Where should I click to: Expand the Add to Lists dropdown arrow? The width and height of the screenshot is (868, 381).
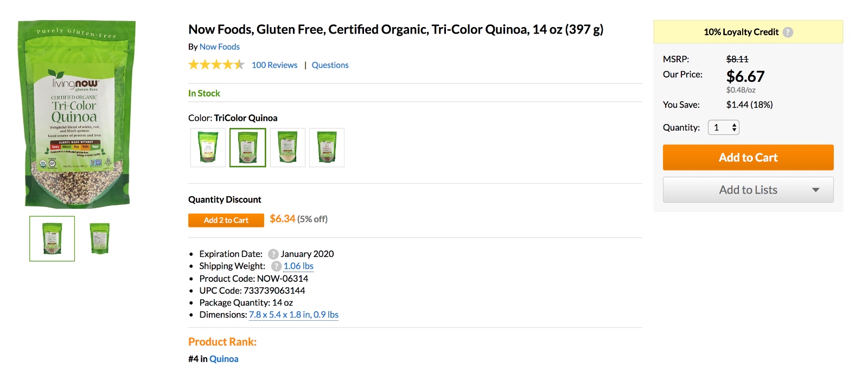[x=815, y=190]
